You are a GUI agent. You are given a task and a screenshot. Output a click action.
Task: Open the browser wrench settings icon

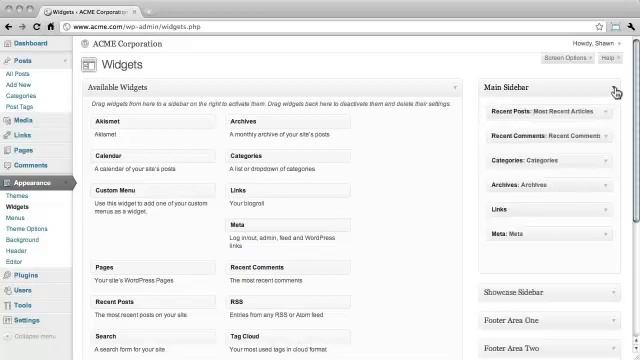631,27
